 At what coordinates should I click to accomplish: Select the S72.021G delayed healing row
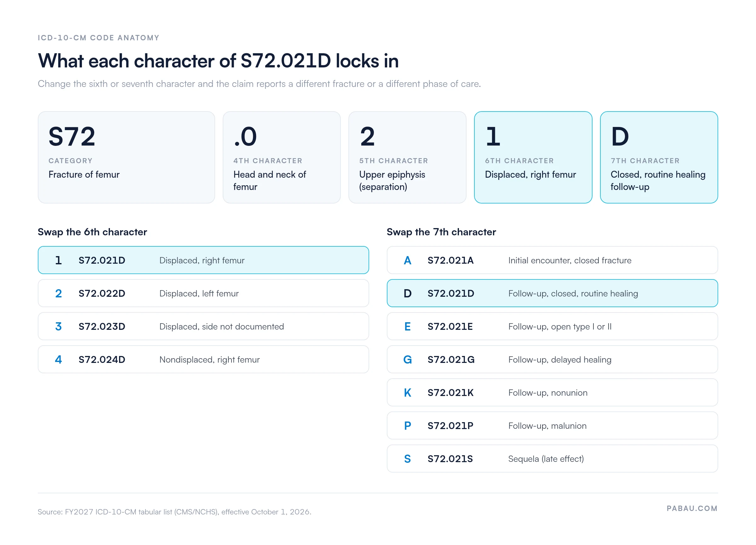click(x=552, y=359)
